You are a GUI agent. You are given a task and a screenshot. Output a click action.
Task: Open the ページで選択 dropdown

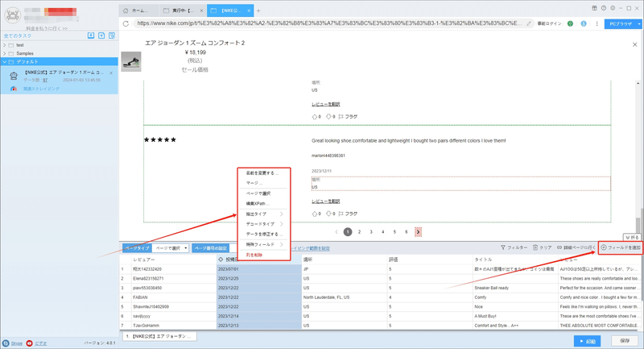tap(171, 248)
